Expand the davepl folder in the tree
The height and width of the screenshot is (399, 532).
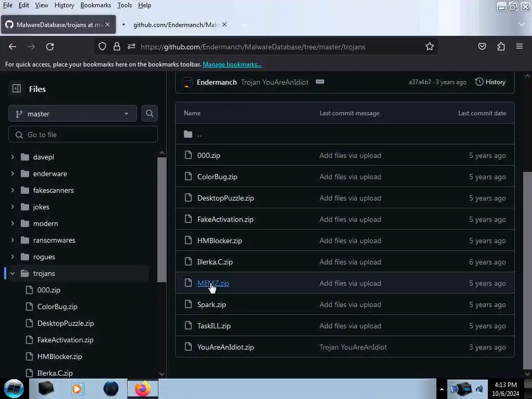point(12,157)
